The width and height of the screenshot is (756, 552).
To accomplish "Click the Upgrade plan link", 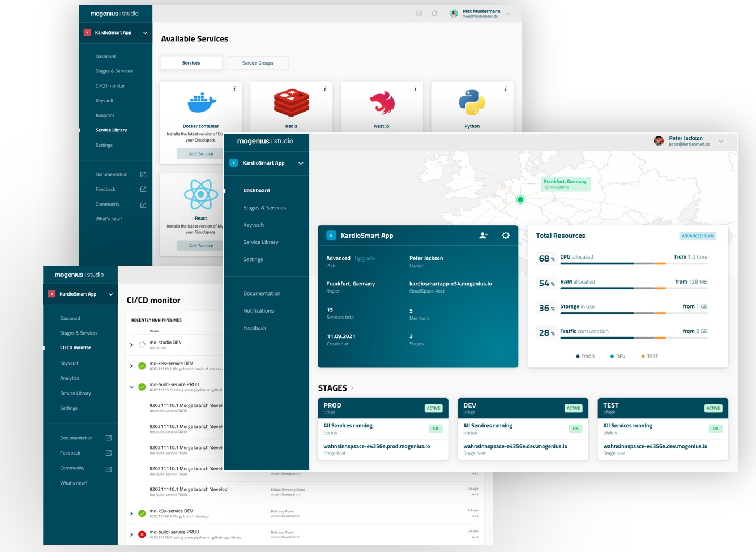I will tap(365, 258).
